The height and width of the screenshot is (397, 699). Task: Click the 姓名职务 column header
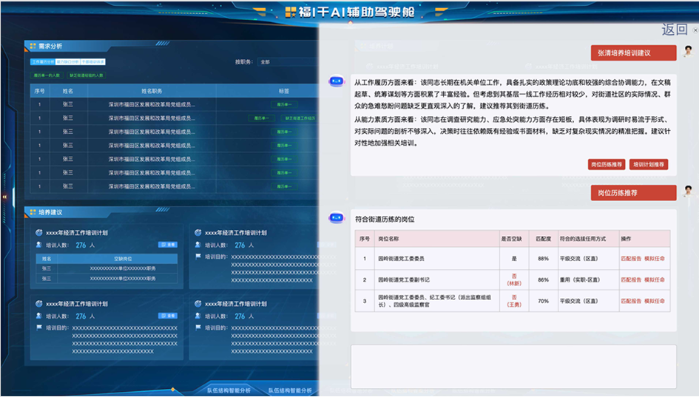point(152,91)
